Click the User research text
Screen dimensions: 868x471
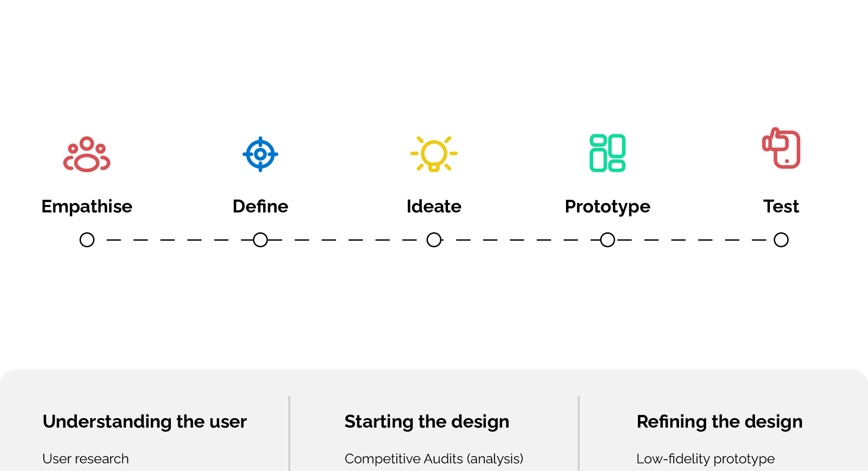(x=85, y=459)
